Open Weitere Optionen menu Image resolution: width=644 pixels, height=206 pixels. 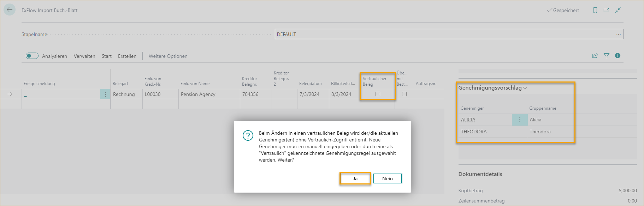[x=168, y=56]
